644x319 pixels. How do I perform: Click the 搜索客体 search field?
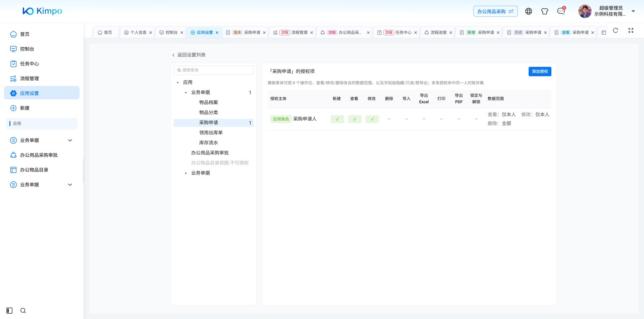coord(214,70)
